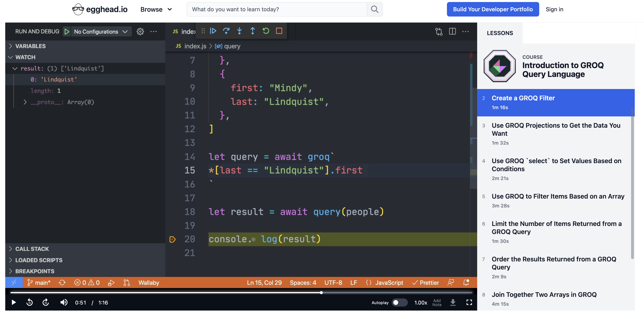This screenshot has height=319, width=644.
Task: Click UTF-8 encoding in status bar
Action: pos(333,283)
